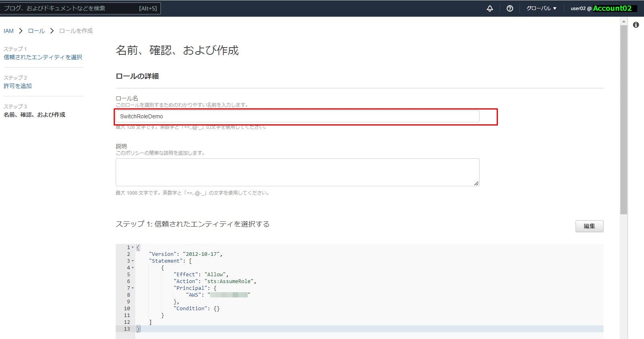Open the help question mark icon
644x339 pixels.
point(510,8)
